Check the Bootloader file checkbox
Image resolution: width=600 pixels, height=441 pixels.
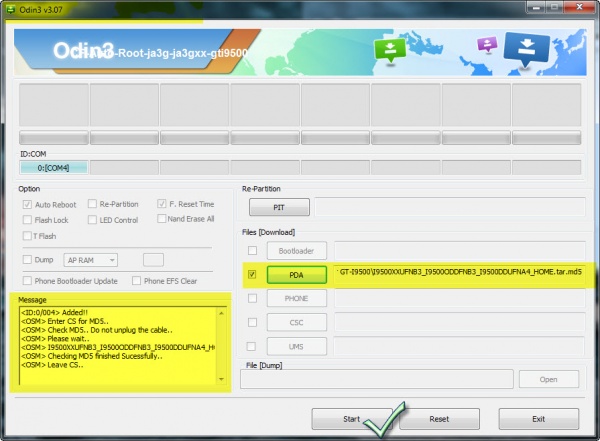(252, 250)
